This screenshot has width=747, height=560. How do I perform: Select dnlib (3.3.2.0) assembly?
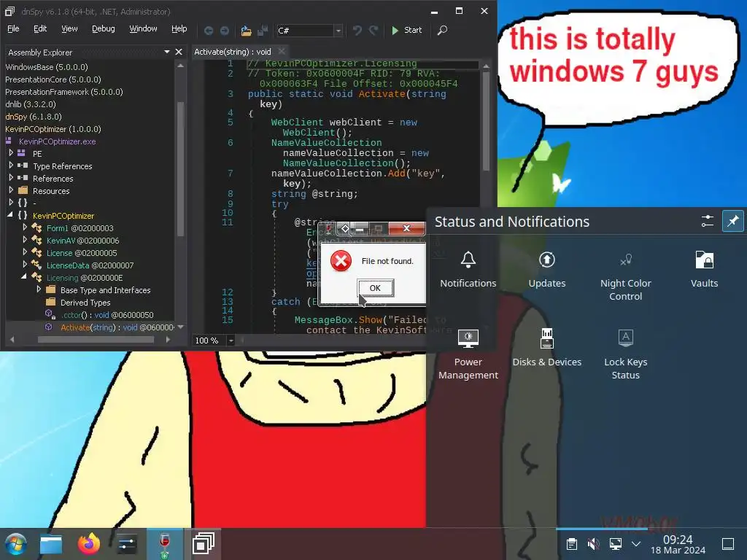point(31,104)
